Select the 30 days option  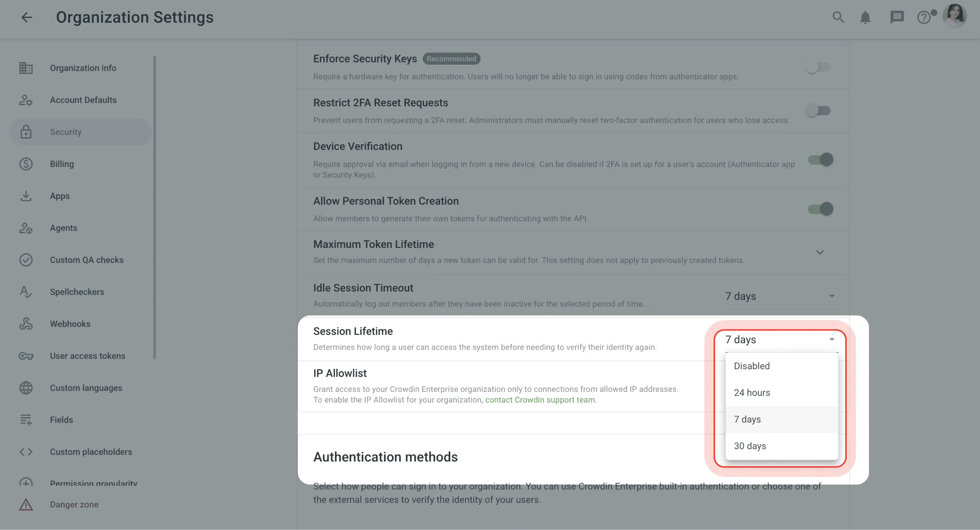coord(750,446)
